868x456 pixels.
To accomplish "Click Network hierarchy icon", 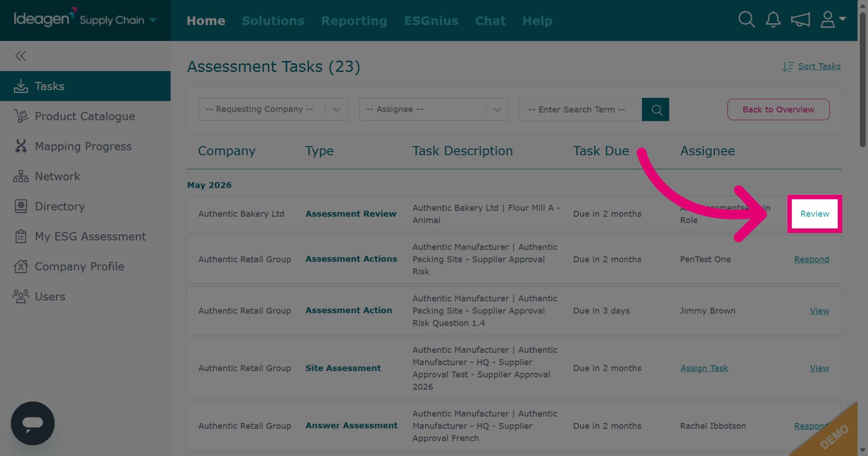I will (21, 176).
